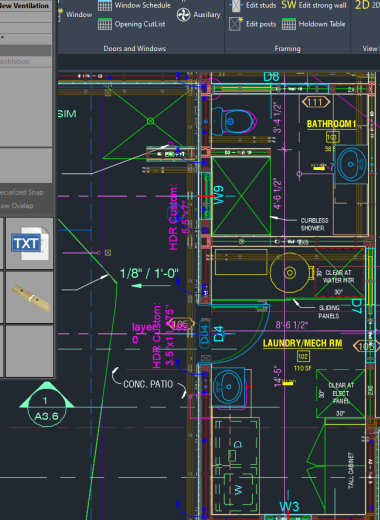Click the Auxiliary label
The height and width of the screenshot is (520, 380).
pyautogui.click(x=207, y=15)
